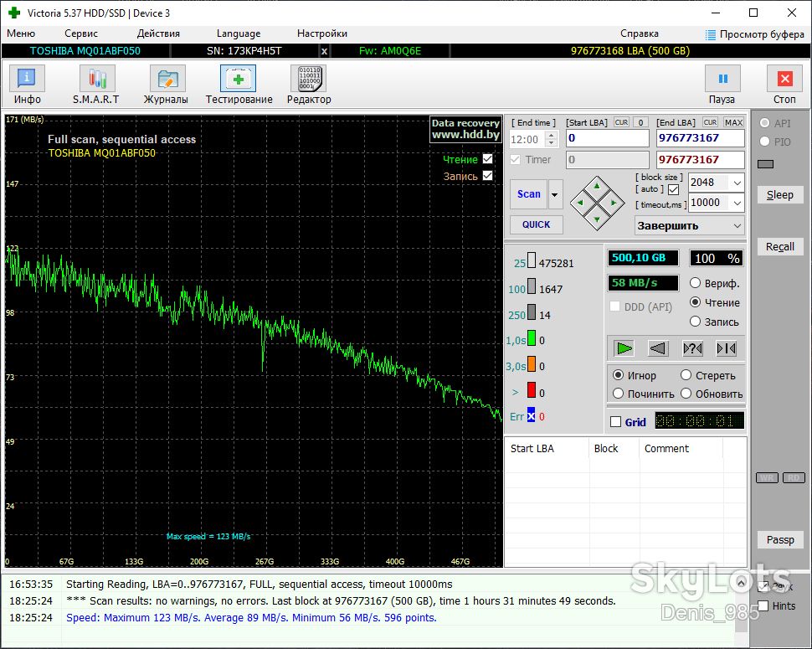Open the S.M.A.R.T toolbar icon

pyautogui.click(x=97, y=79)
